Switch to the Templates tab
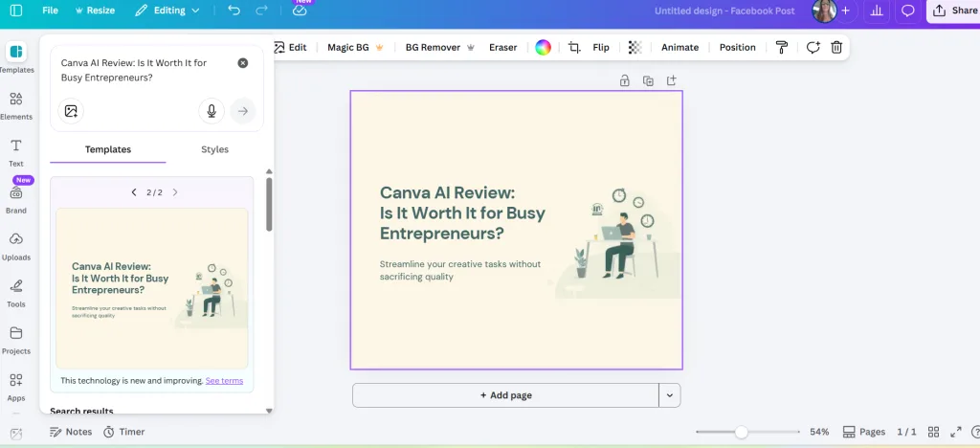The height and width of the screenshot is (448, 980). click(x=108, y=149)
